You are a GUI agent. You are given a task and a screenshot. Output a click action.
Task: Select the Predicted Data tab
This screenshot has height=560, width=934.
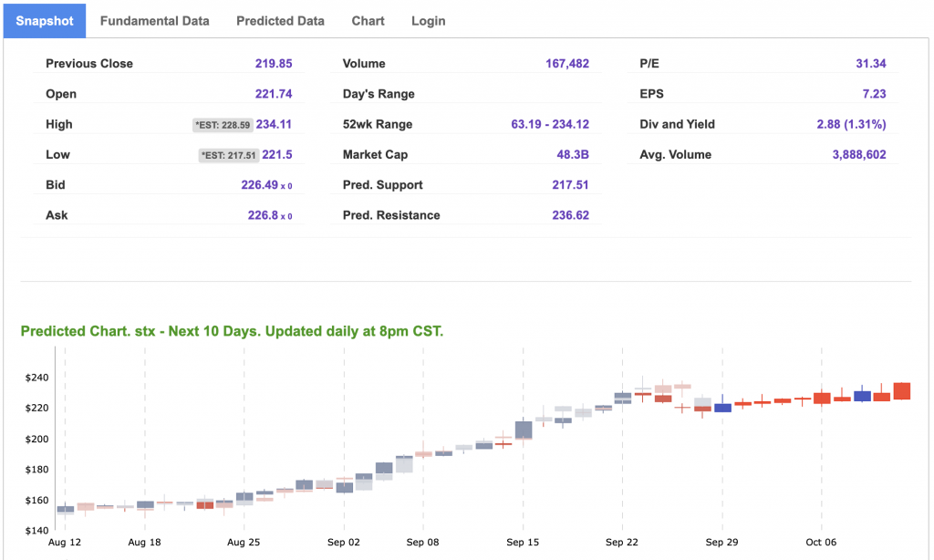point(280,21)
